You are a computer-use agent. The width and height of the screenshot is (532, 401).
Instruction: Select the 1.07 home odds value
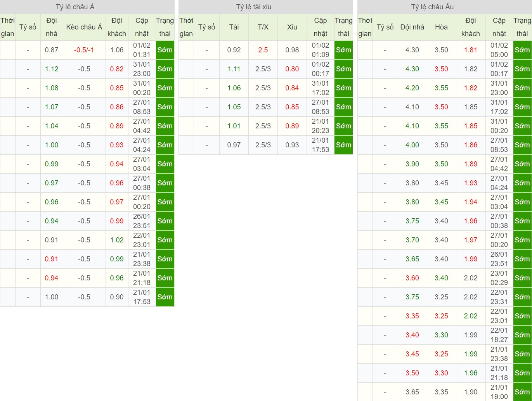52,107
